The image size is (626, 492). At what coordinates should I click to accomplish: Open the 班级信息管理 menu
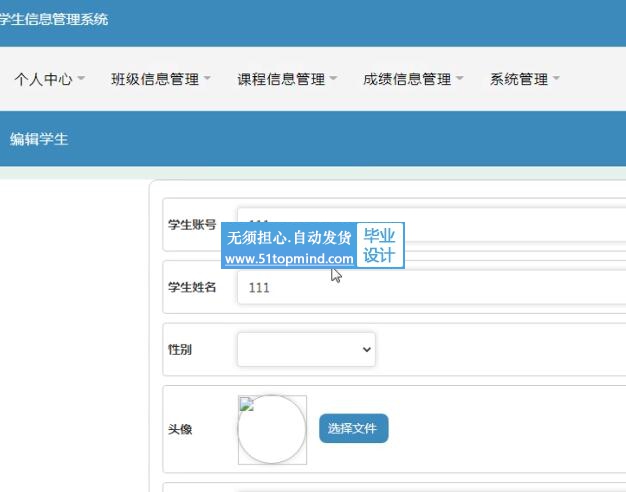tap(154, 79)
